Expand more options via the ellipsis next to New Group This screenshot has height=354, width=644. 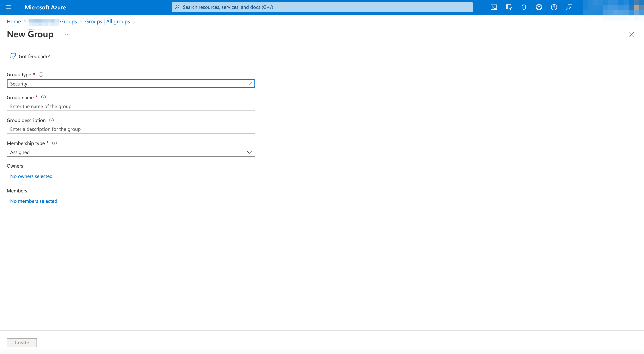click(65, 34)
